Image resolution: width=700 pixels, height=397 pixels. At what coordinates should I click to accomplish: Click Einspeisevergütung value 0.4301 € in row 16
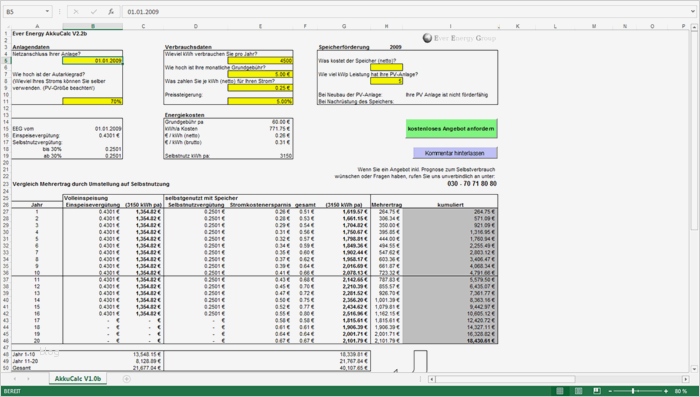click(109, 135)
